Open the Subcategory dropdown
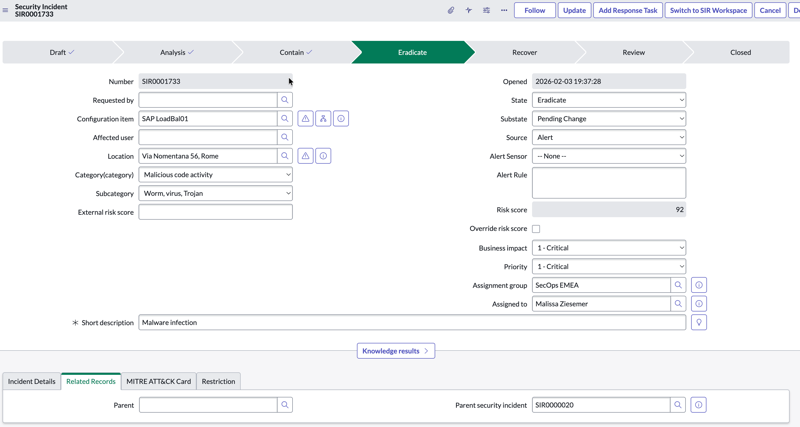The width and height of the screenshot is (800, 427). 215,193
